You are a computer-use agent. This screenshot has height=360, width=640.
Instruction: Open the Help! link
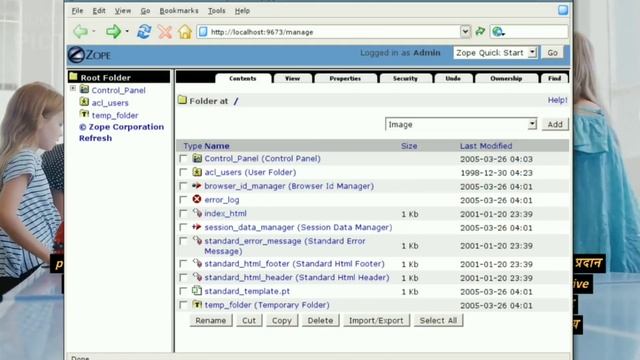point(557,100)
